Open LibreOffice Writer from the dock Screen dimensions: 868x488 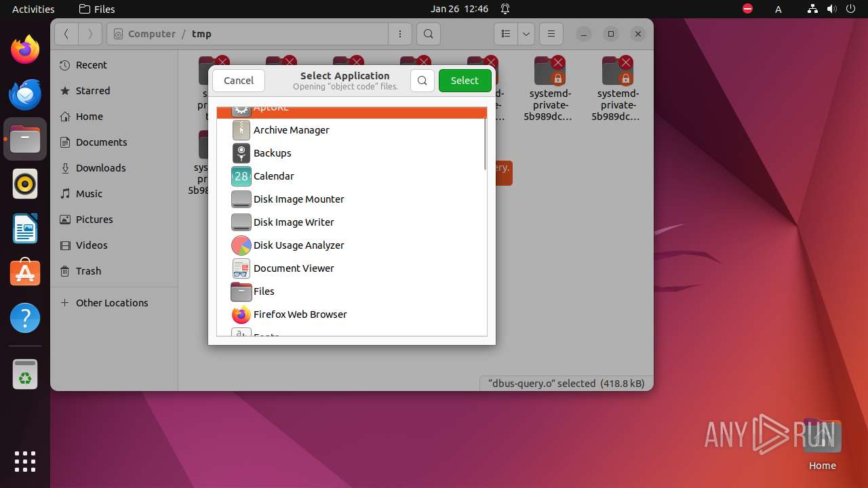point(25,228)
